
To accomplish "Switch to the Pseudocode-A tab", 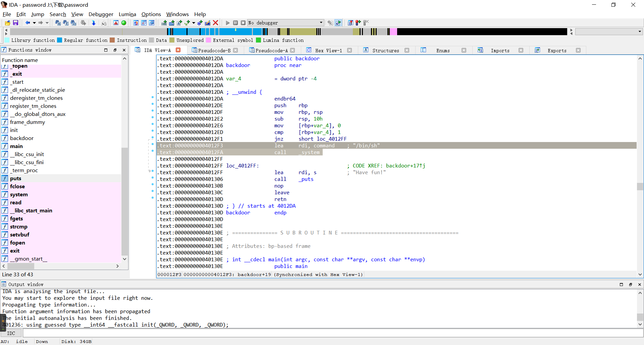I will 271,51.
